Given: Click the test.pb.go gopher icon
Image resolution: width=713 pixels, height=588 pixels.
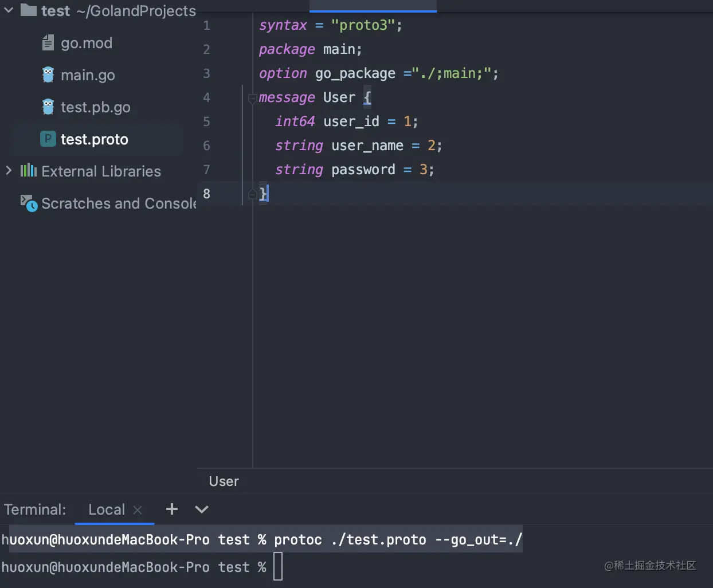Looking at the screenshot, I should 48,107.
